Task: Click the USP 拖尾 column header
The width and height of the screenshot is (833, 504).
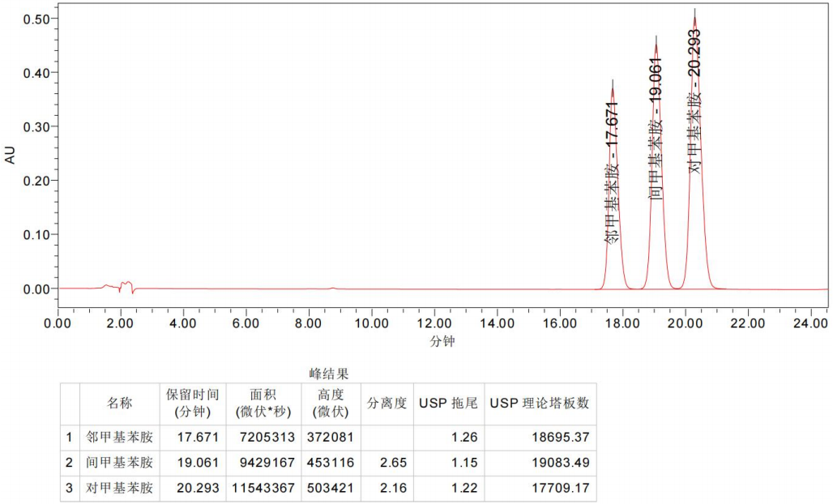Action: pyautogui.click(x=448, y=404)
